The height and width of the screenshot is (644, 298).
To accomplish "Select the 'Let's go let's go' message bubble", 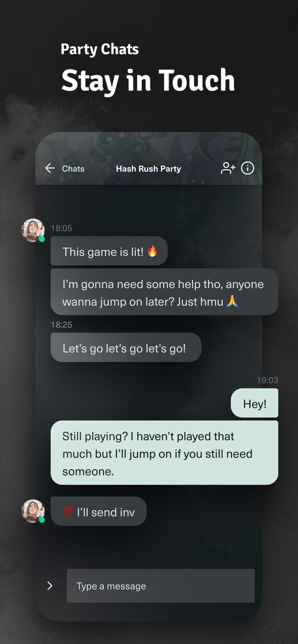I will (126, 347).
